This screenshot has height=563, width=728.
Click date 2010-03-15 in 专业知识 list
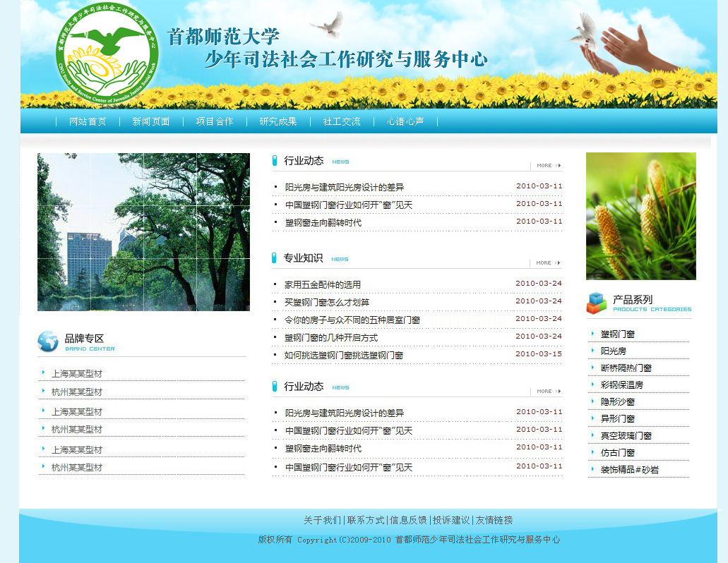[539, 354]
